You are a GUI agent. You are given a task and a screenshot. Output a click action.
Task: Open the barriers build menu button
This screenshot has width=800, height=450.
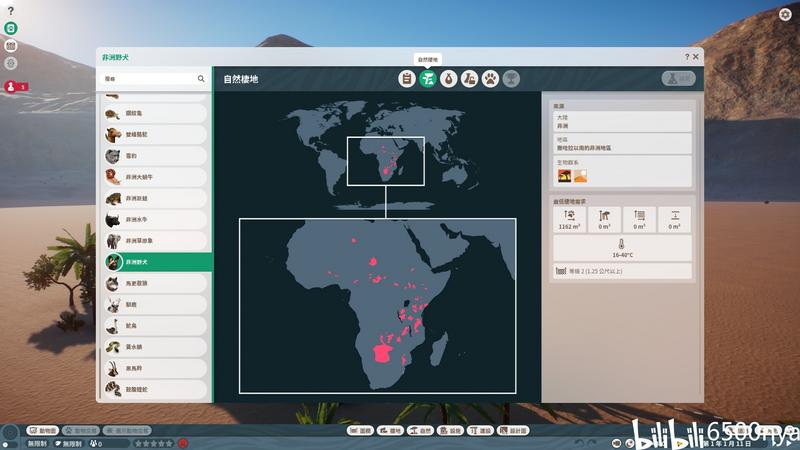click(x=360, y=431)
